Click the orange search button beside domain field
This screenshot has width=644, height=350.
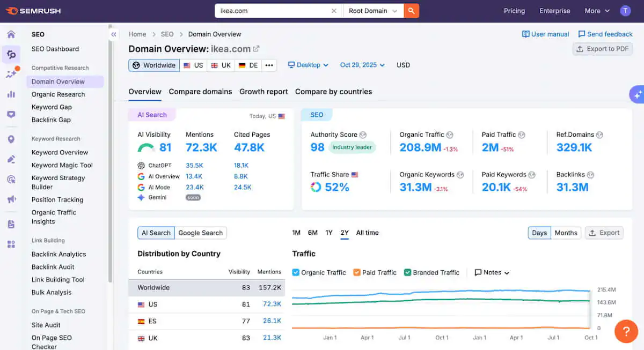[x=411, y=10]
